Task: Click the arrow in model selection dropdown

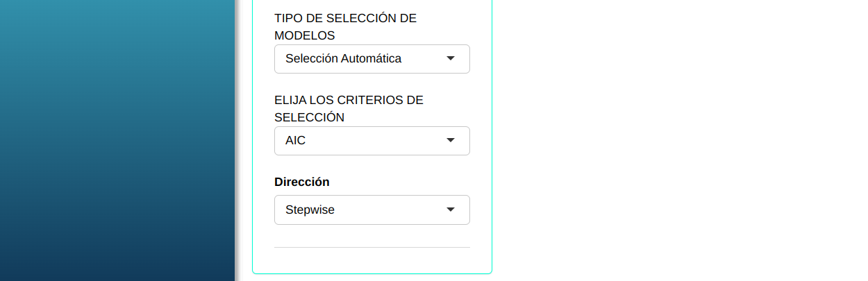Action: (450, 59)
